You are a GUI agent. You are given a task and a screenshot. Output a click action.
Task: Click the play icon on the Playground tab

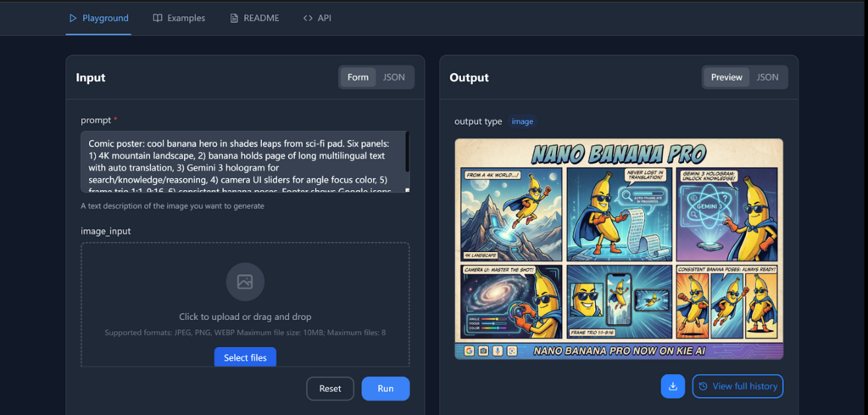(x=73, y=18)
